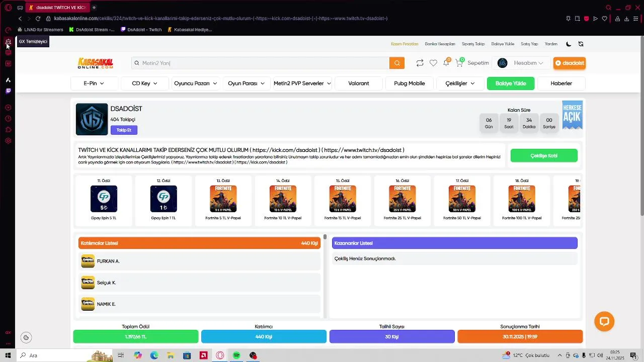The width and height of the screenshot is (644, 362).
Task: Click the DSADOİST profile avatar
Action: (92, 119)
